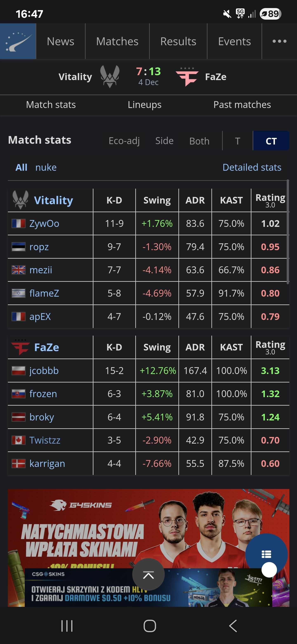Viewport: 297px width, 644px height.
Task: Open the Detailed stats link
Action: (252, 167)
